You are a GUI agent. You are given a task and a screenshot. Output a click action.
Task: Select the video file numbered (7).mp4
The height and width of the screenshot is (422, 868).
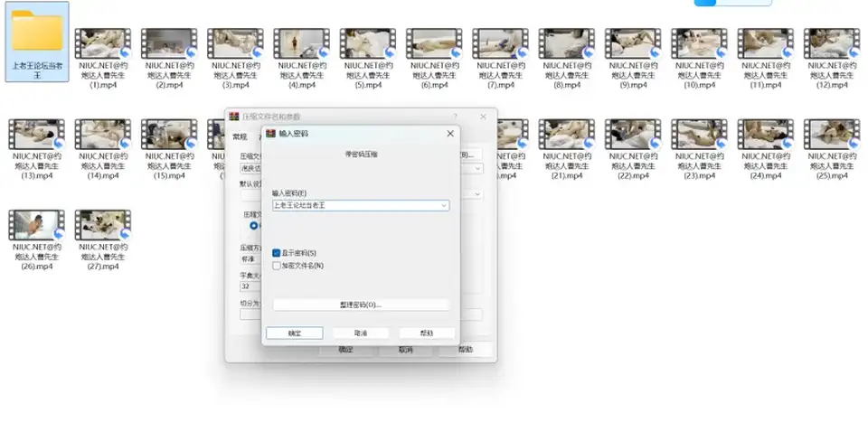pyautogui.click(x=501, y=59)
